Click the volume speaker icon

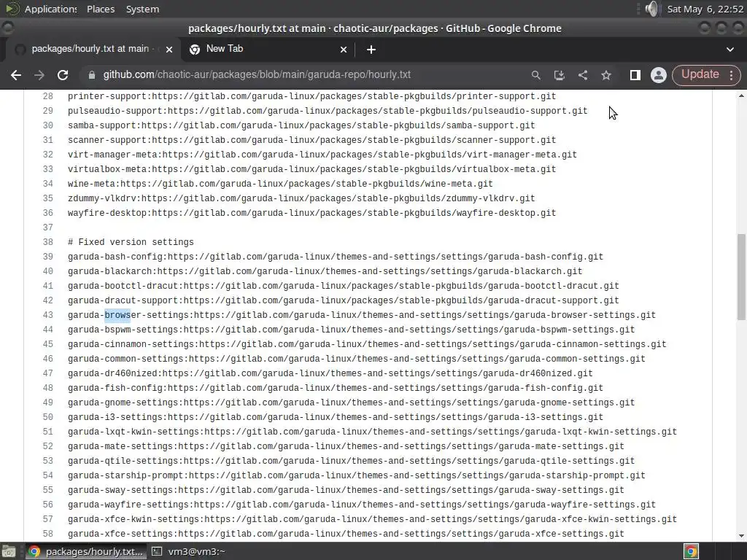[x=651, y=9]
